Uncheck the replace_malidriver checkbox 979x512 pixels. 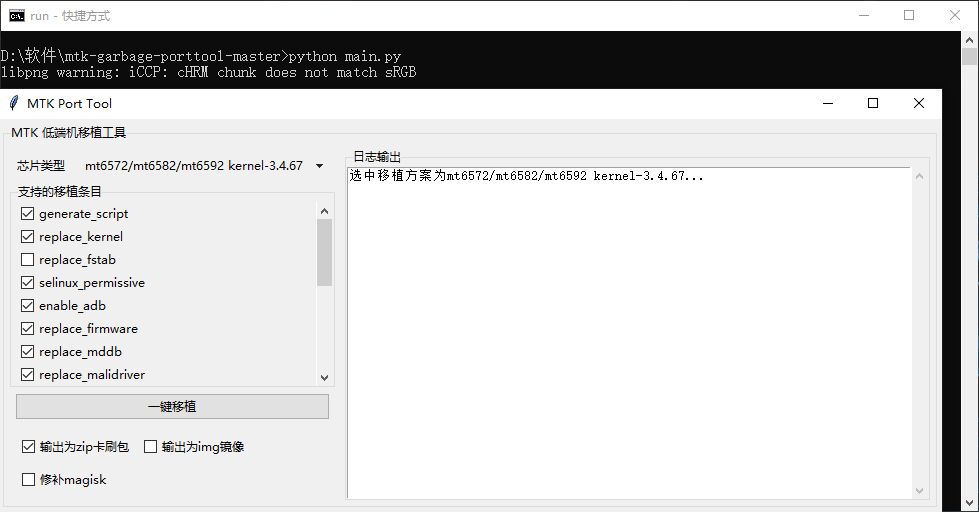[x=28, y=375]
